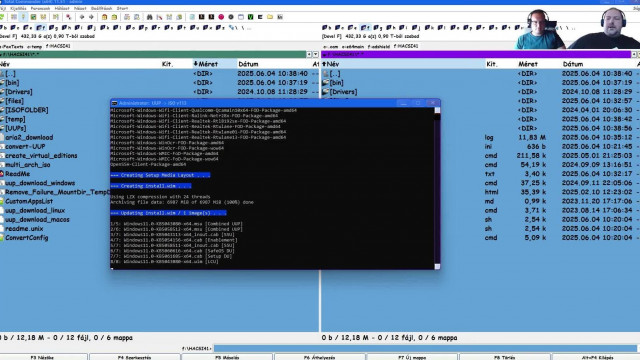Click the yellow folder toolbar icon
Viewport: 640px width, 360px height.
pyautogui.click(x=270, y=17)
